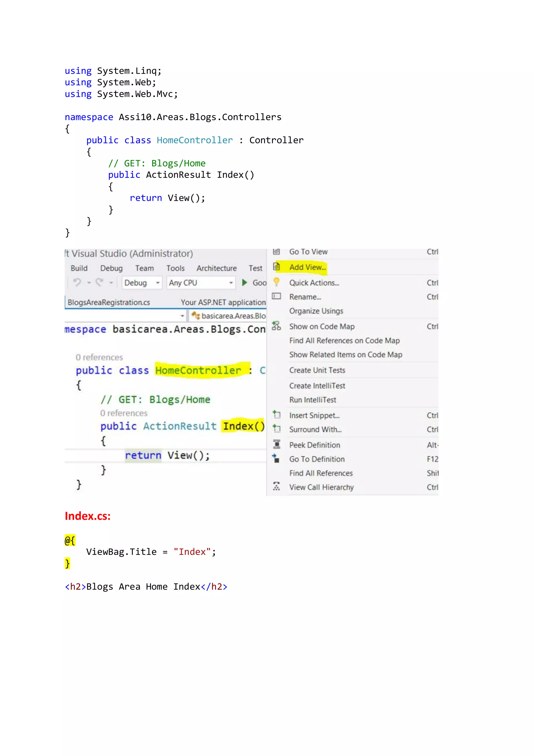Viewport: 535px width, 756px height.
Task: Click the Go To Definition icon
Action: click(x=276, y=458)
